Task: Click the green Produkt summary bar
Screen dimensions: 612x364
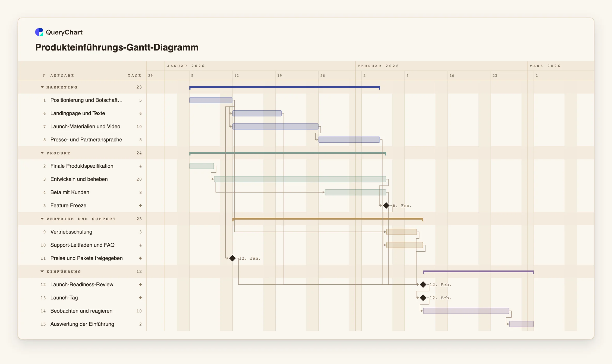Action: pos(288,153)
